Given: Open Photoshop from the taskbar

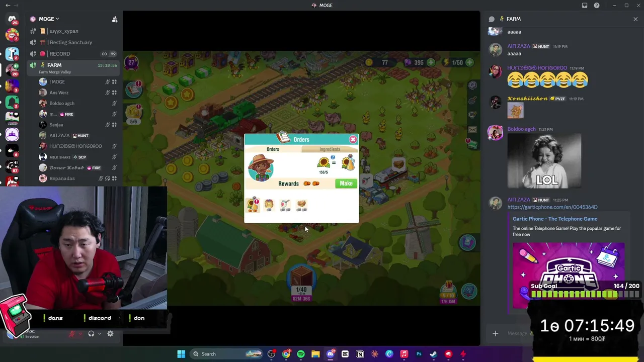Looking at the screenshot, I should pyautogui.click(x=419, y=354).
